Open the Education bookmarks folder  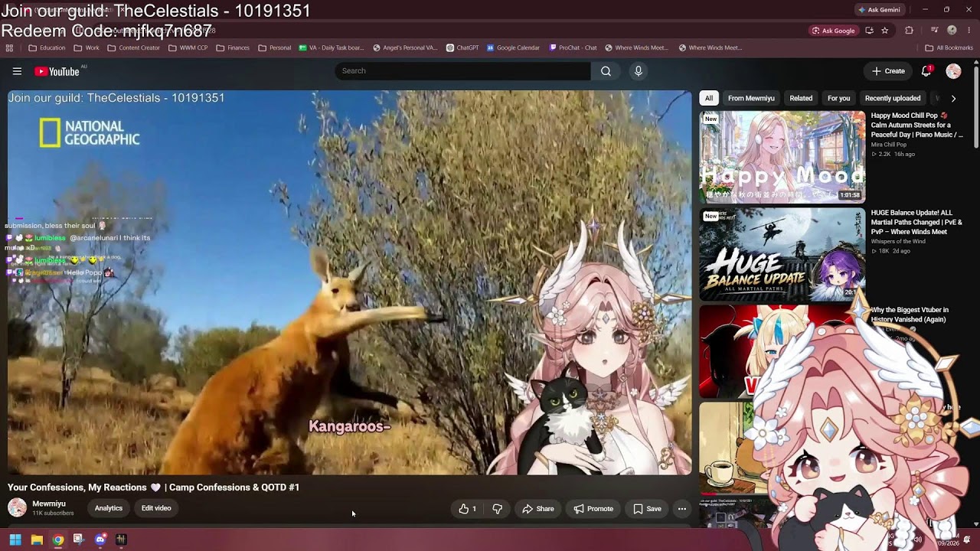click(x=47, y=47)
